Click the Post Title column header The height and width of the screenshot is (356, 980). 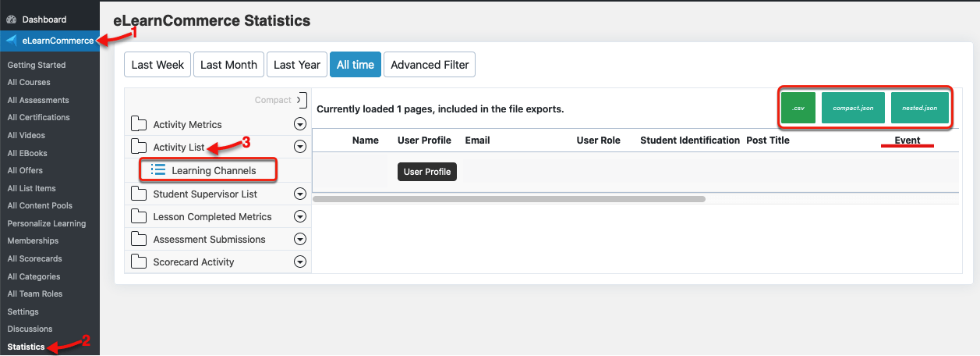click(768, 141)
